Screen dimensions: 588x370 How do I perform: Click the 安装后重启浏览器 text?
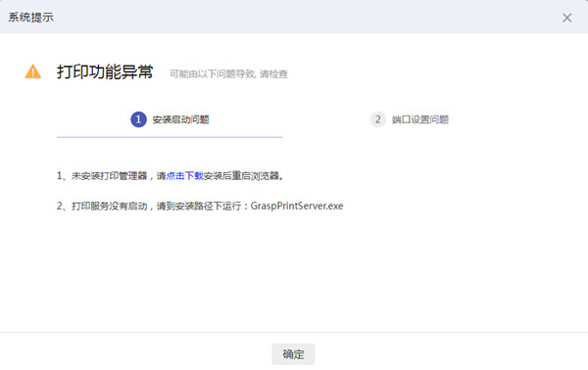click(x=241, y=175)
